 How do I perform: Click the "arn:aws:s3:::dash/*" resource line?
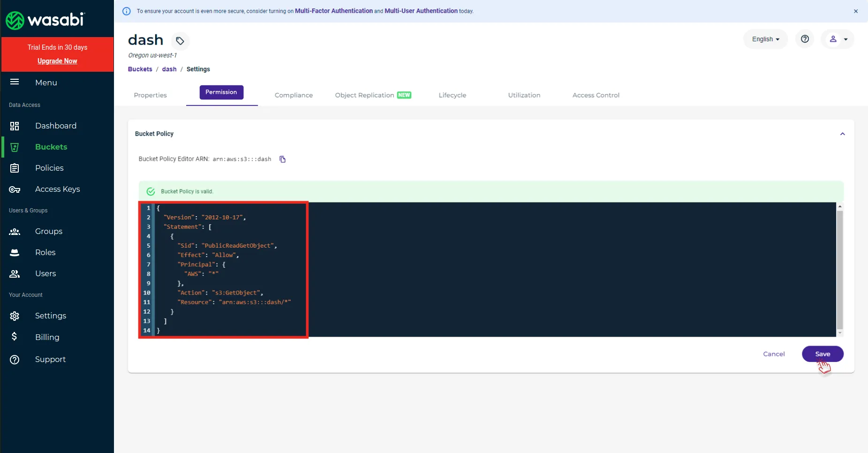coord(234,302)
